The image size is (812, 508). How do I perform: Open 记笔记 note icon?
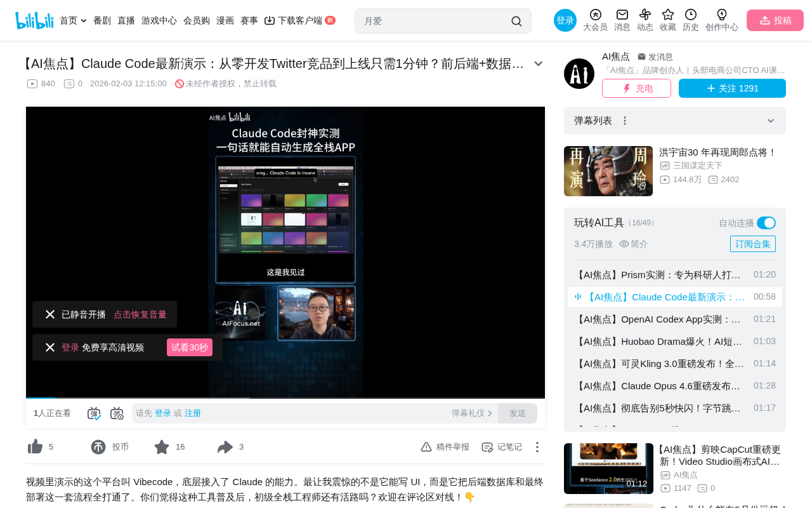tap(487, 447)
